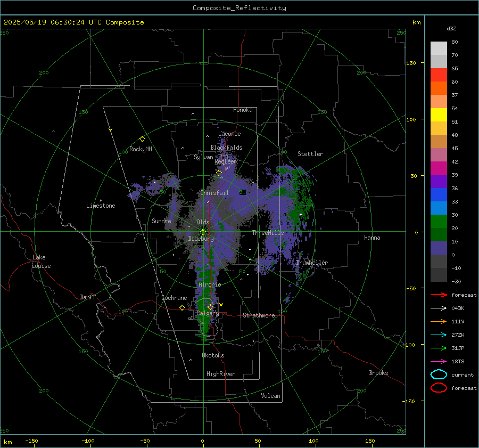Select the yellow radar-center diamond above Didsbury
This screenshot has width=479, height=448.
click(x=203, y=232)
